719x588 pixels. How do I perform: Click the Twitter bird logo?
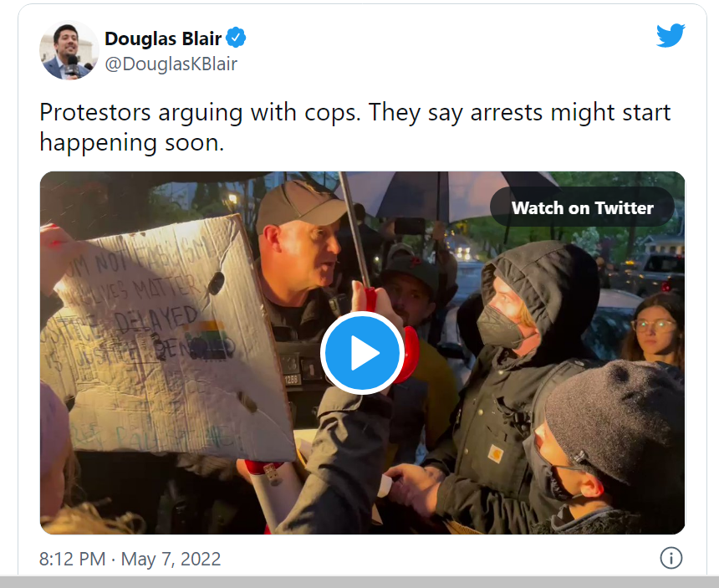click(671, 35)
